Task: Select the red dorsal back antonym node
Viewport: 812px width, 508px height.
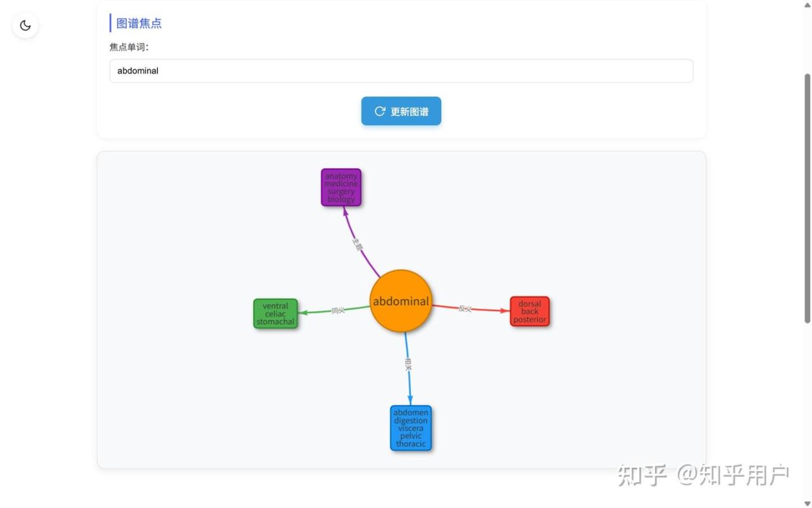Action: (x=530, y=311)
